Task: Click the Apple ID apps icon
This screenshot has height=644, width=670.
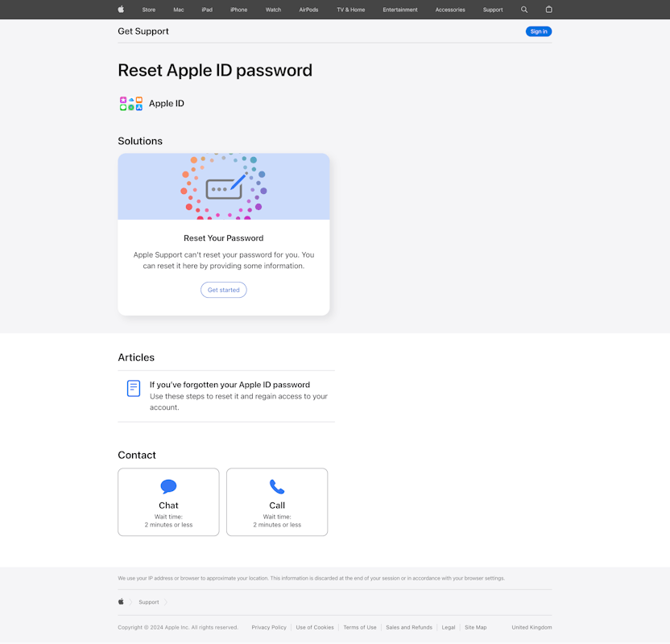Action: (x=130, y=104)
